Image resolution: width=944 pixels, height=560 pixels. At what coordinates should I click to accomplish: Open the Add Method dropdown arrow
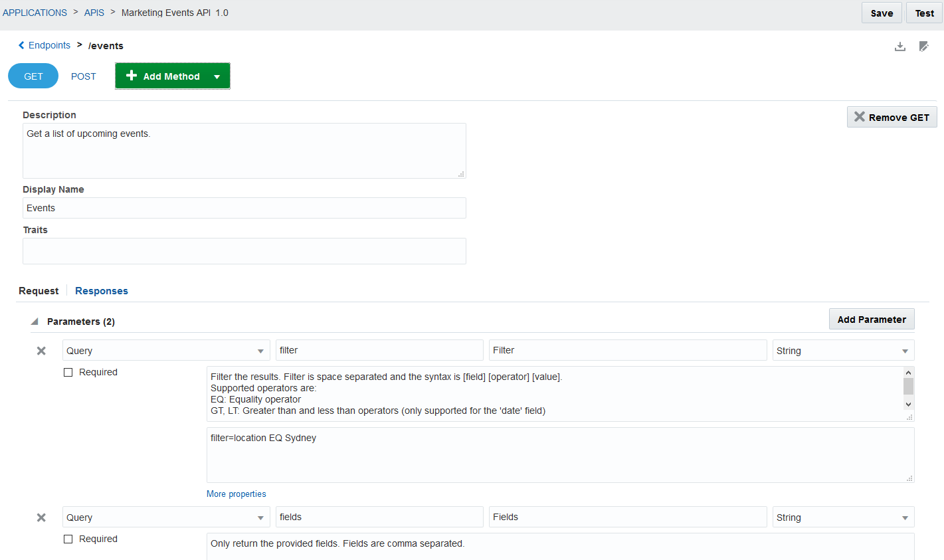pyautogui.click(x=217, y=76)
